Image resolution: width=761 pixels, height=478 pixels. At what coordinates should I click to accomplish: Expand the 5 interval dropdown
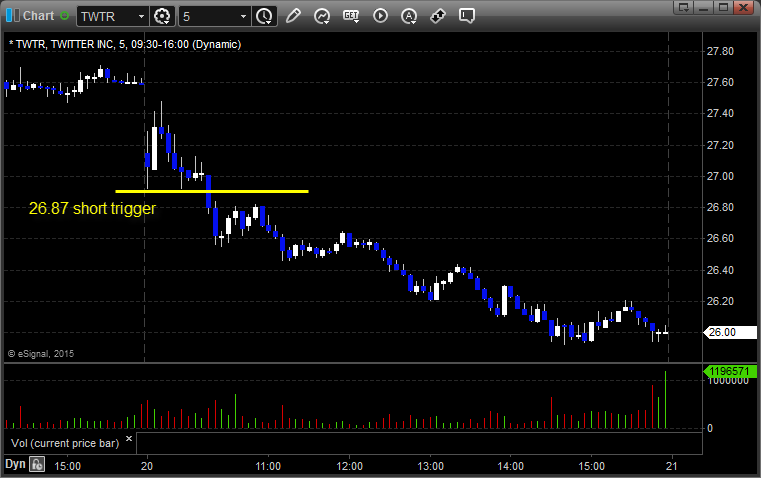click(243, 16)
